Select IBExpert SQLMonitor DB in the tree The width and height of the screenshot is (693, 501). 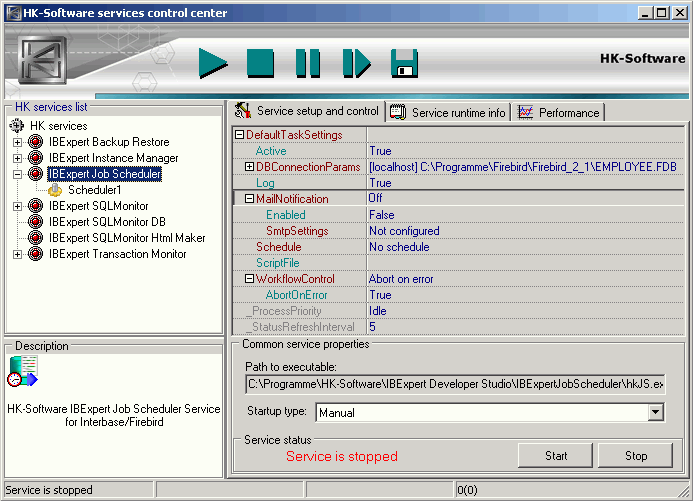click(x=107, y=222)
